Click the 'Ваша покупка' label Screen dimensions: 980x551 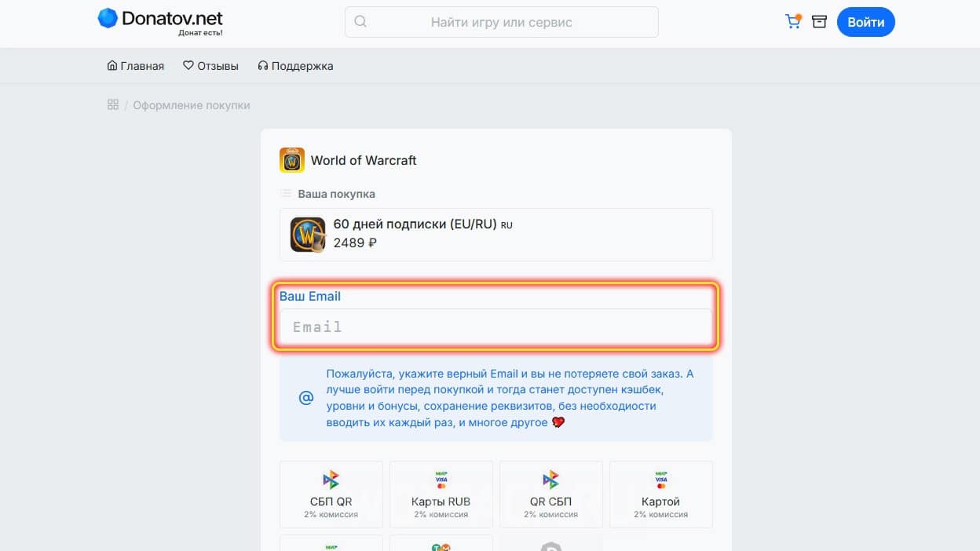(x=337, y=194)
